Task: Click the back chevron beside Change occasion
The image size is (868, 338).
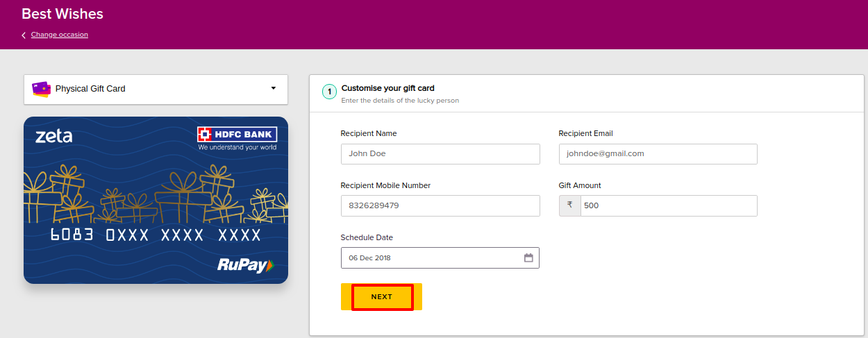Action: click(24, 35)
